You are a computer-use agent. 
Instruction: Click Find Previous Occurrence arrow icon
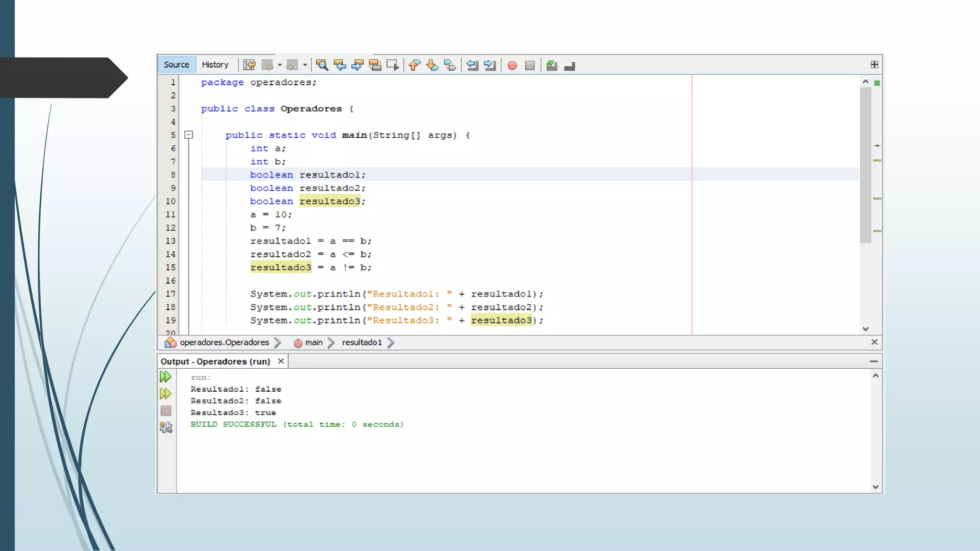point(340,65)
